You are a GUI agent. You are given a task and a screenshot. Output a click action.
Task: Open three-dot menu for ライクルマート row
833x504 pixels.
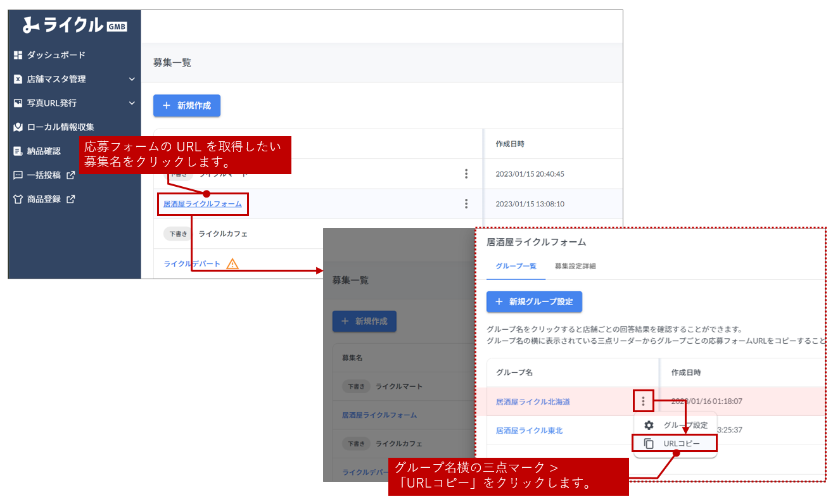click(466, 173)
